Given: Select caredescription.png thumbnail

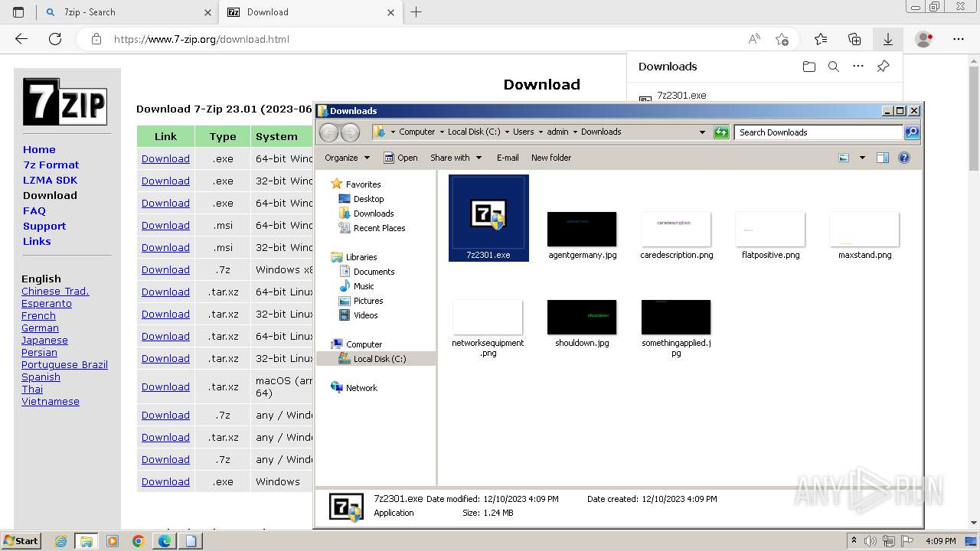Looking at the screenshot, I should pyautogui.click(x=676, y=230).
